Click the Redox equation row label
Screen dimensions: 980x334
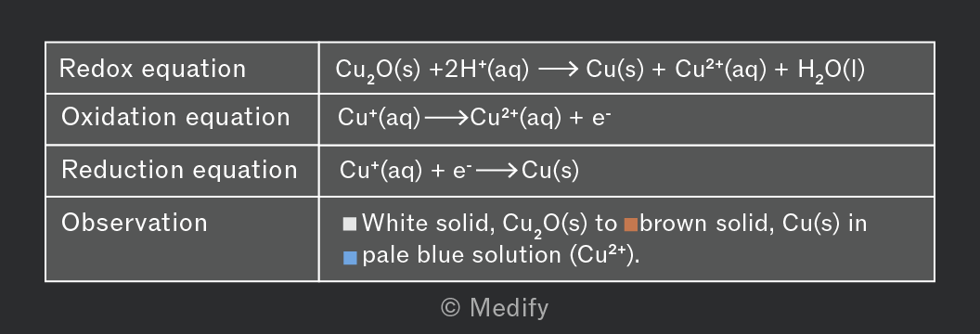coord(152,69)
